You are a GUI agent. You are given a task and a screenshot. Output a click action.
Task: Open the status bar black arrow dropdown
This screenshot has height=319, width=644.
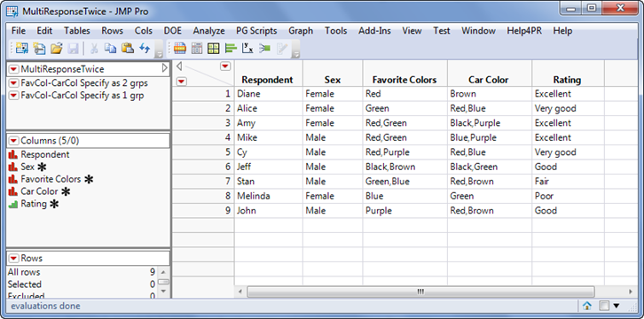click(617, 306)
